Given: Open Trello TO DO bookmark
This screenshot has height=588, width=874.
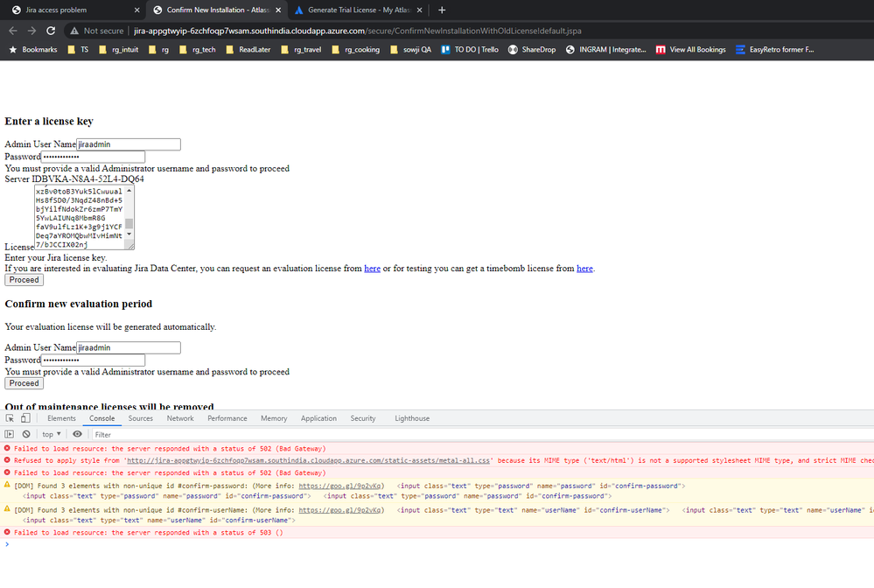Looking at the screenshot, I should coord(470,50).
